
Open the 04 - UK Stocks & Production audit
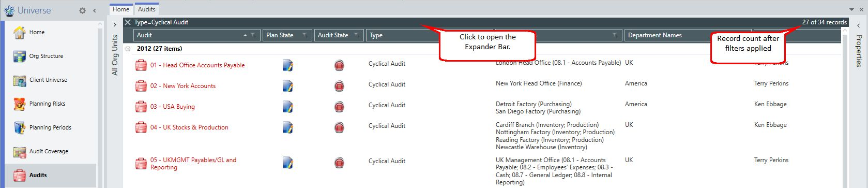189,127
